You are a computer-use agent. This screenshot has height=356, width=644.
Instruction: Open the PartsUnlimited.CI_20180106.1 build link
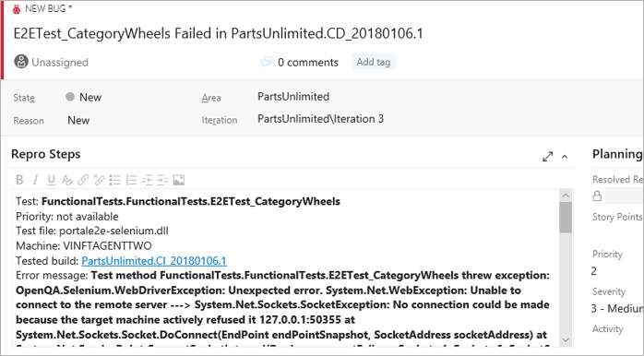tap(154, 261)
